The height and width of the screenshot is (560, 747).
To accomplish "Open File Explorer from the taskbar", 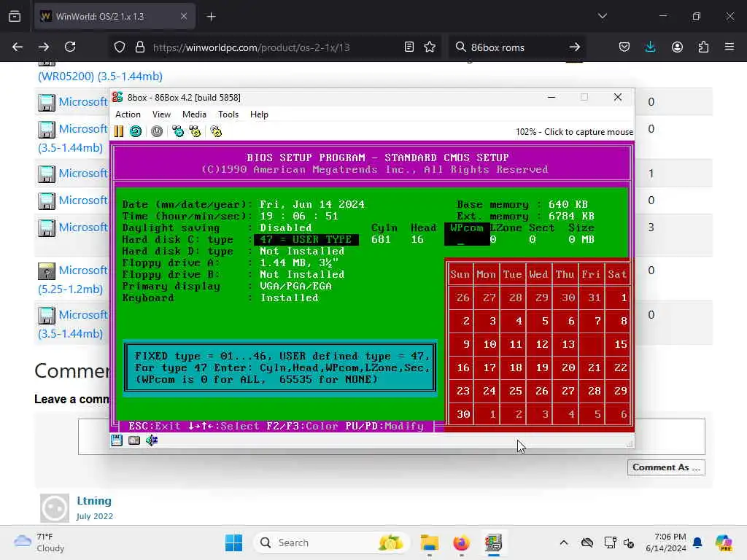I will point(429,542).
